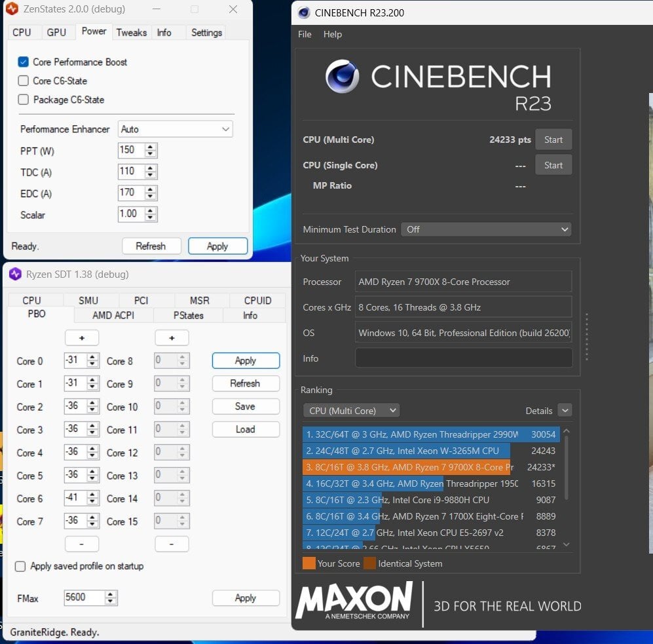Open the GPU tab in ZenStates
The width and height of the screenshot is (653, 644).
pyautogui.click(x=56, y=33)
